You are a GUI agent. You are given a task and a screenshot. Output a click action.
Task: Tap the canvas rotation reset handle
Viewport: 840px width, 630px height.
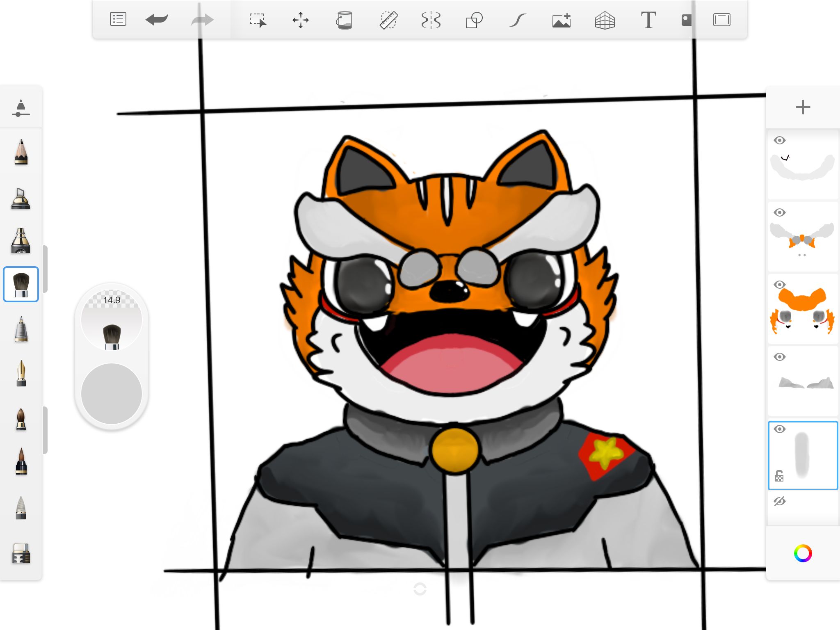(x=420, y=589)
